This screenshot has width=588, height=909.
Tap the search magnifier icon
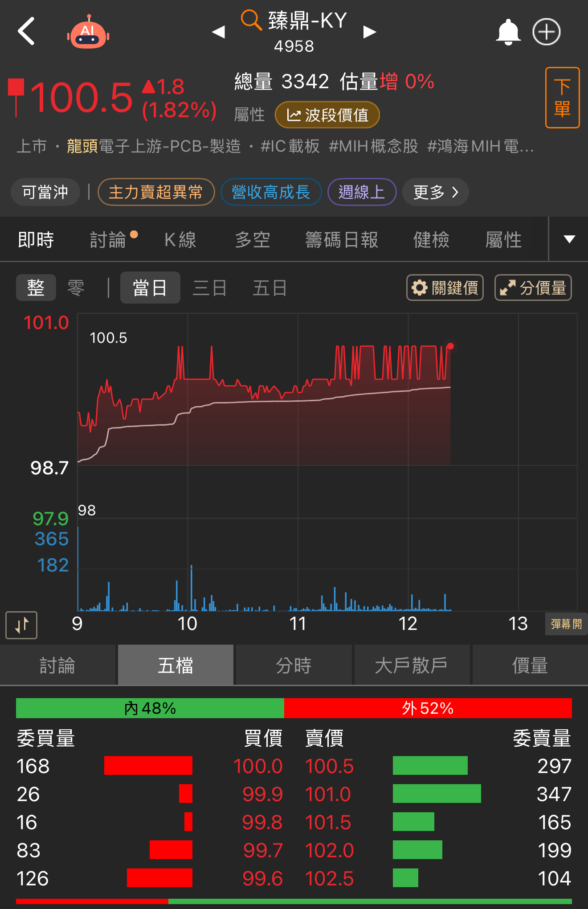pyautogui.click(x=251, y=21)
